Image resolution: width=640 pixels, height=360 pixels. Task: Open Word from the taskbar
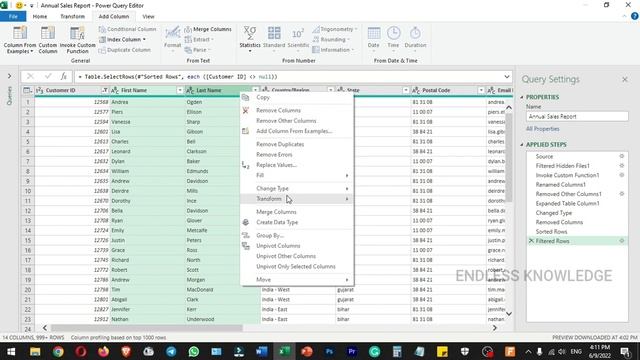[262, 351]
